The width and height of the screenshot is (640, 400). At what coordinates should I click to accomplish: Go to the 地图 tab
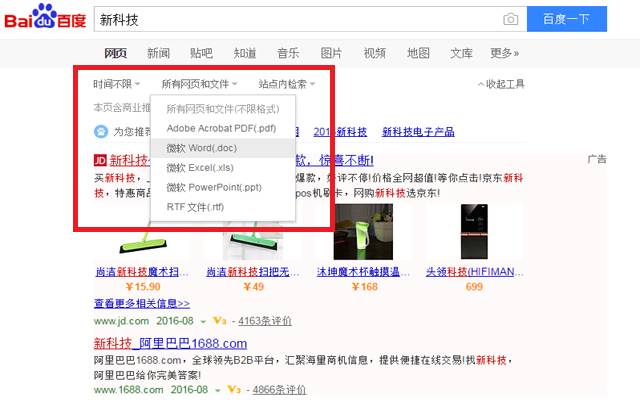point(418,53)
